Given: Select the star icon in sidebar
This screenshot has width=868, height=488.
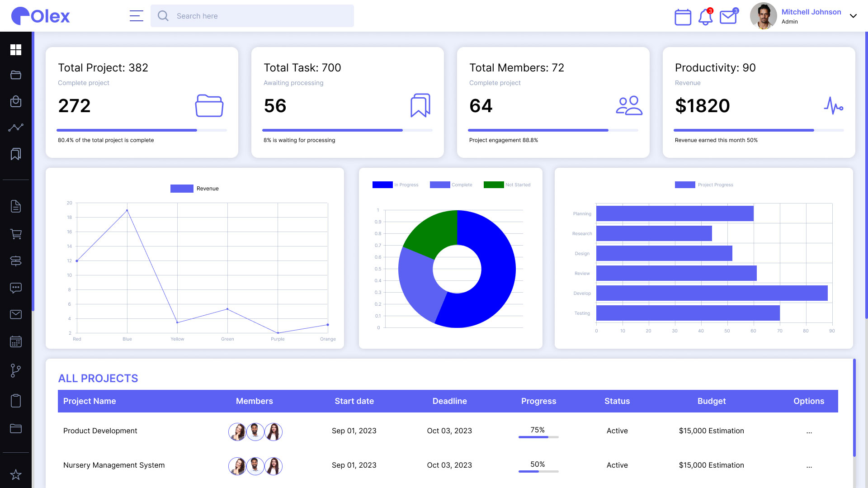Looking at the screenshot, I should click(16, 474).
